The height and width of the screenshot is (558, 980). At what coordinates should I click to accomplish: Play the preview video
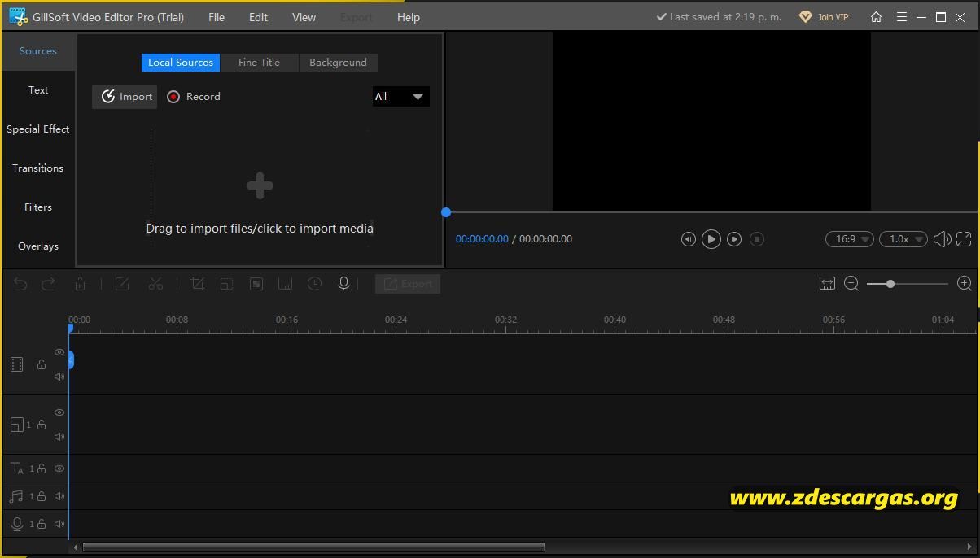(711, 239)
